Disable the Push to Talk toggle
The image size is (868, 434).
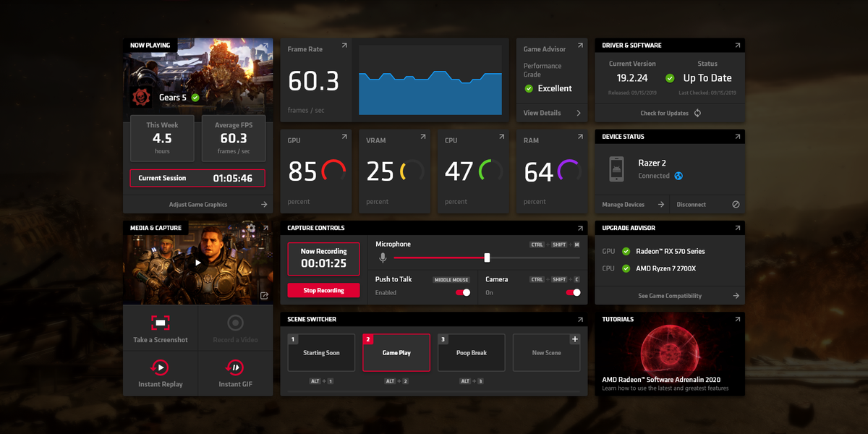pyautogui.click(x=463, y=292)
